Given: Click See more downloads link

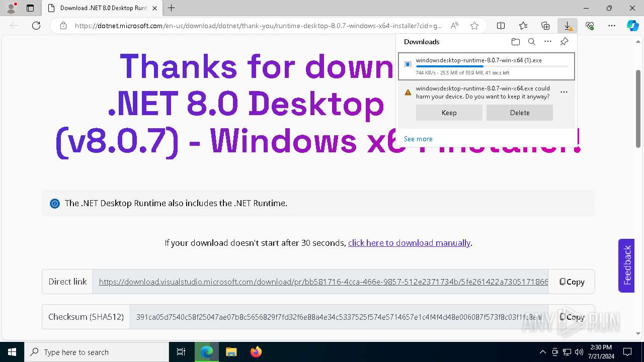Looking at the screenshot, I should click(x=418, y=139).
